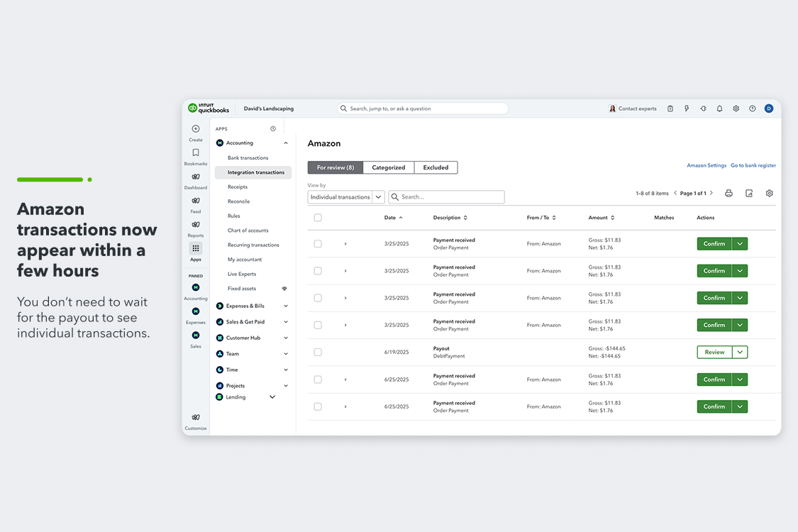Click the help question mark icon

point(752,109)
